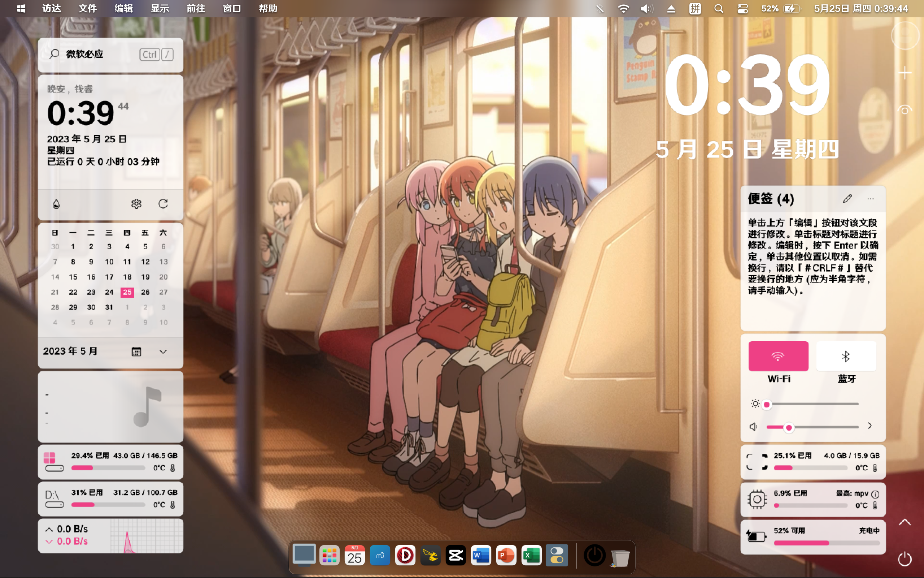This screenshot has width=924, height=578.
Task: Click the music note album art
Action: [x=147, y=406]
